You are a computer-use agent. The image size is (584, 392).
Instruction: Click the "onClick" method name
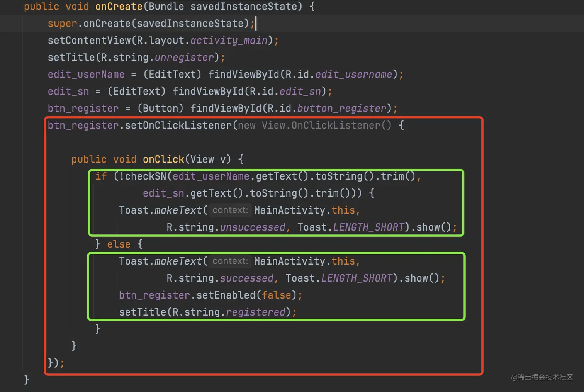tap(163, 160)
